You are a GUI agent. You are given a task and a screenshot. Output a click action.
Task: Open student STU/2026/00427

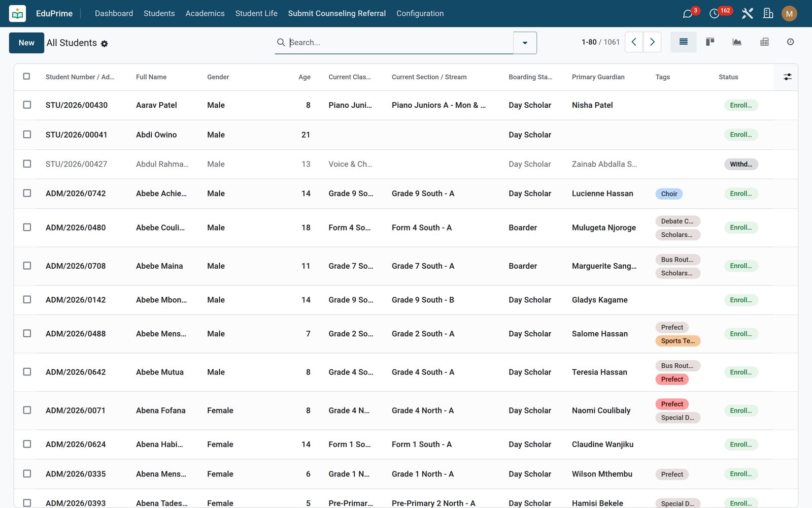[77, 164]
